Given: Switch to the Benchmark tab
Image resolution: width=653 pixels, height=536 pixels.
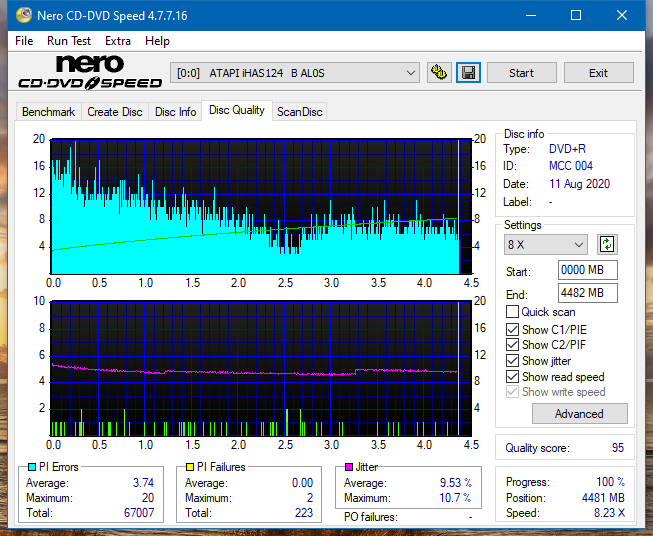Looking at the screenshot, I should tap(49, 112).
